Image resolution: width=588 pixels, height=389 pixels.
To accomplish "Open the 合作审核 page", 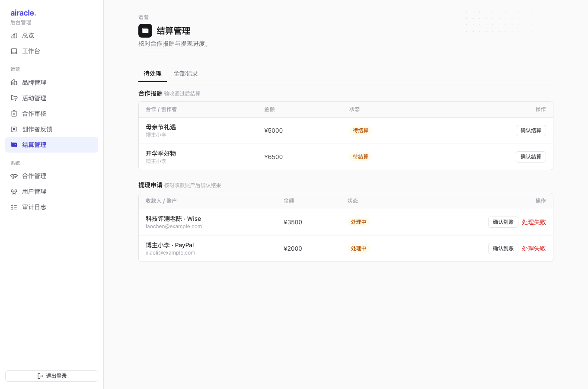I will click(52, 114).
